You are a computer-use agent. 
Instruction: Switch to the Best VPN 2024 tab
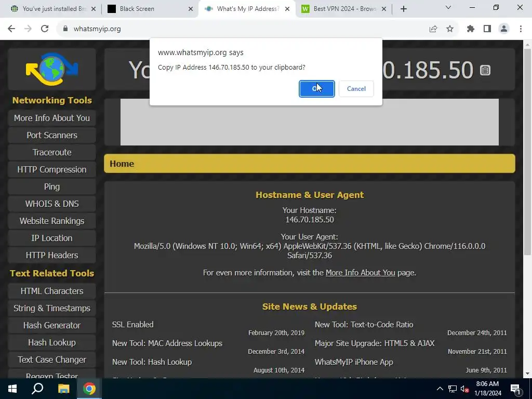click(x=344, y=9)
